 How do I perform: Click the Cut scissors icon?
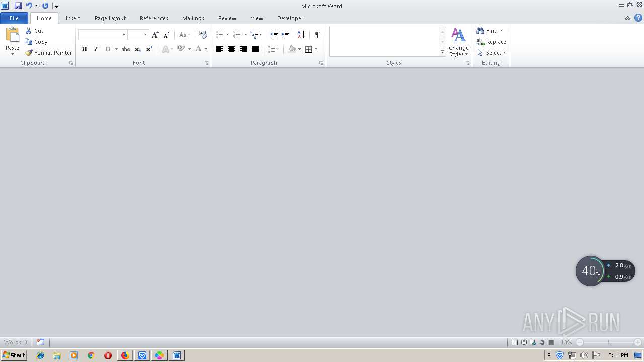coord(29,31)
